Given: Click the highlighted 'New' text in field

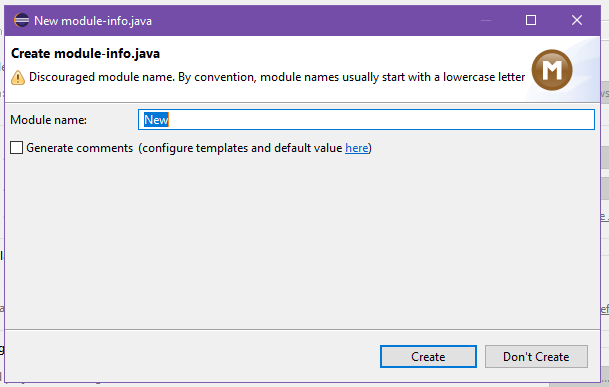Looking at the screenshot, I should pyautogui.click(x=156, y=120).
